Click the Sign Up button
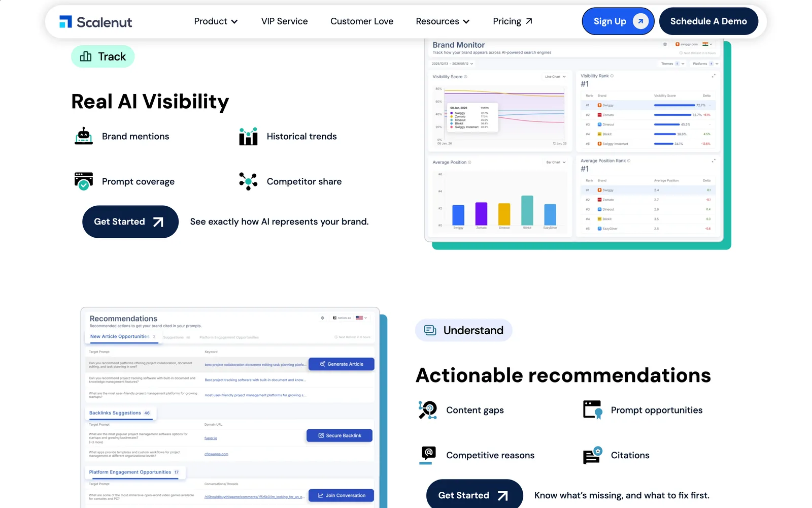The width and height of the screenshot is (812, 508). [x=618, y=21]
